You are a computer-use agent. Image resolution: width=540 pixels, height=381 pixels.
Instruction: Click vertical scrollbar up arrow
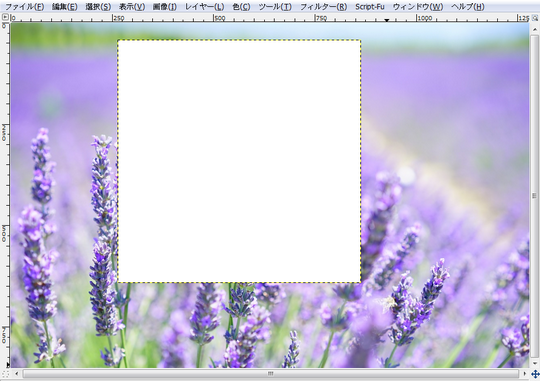[534, 30]
